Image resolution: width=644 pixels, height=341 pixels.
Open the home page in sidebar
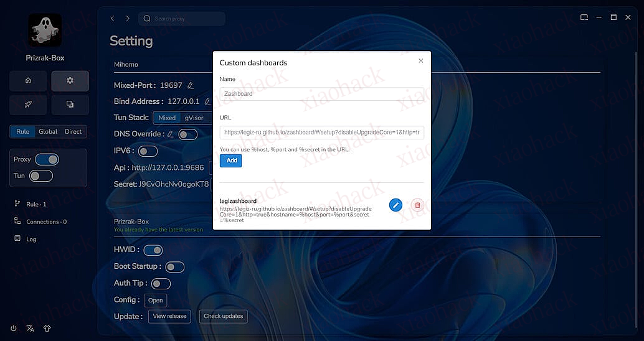28,81
